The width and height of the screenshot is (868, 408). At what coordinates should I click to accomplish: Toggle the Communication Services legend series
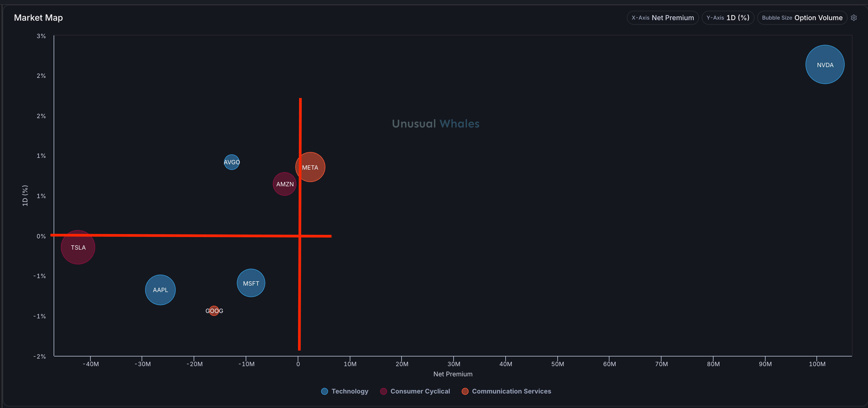511,391
